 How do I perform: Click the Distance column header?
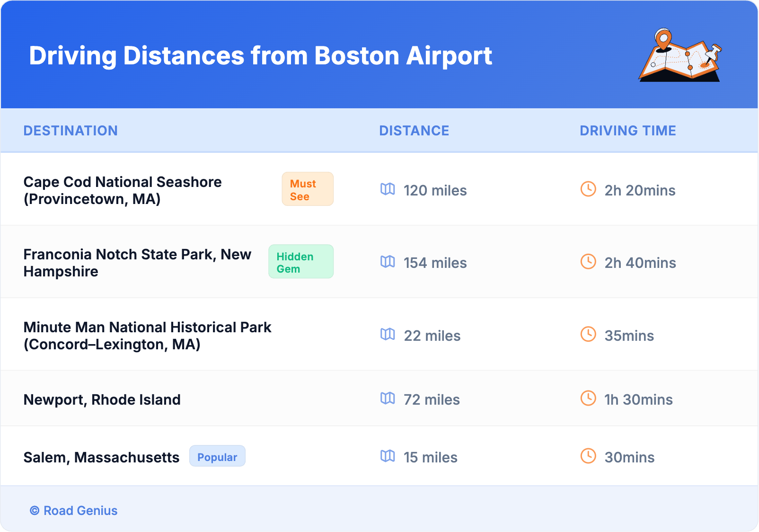coord(414,131)
